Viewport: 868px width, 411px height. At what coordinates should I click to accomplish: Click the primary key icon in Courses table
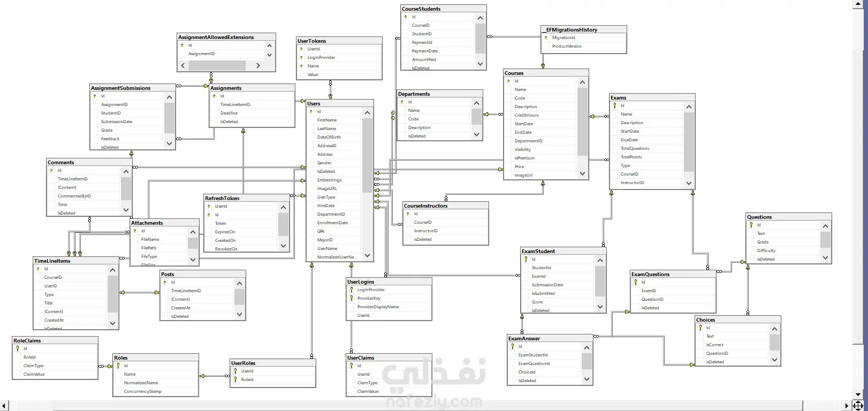coord(508,81)
